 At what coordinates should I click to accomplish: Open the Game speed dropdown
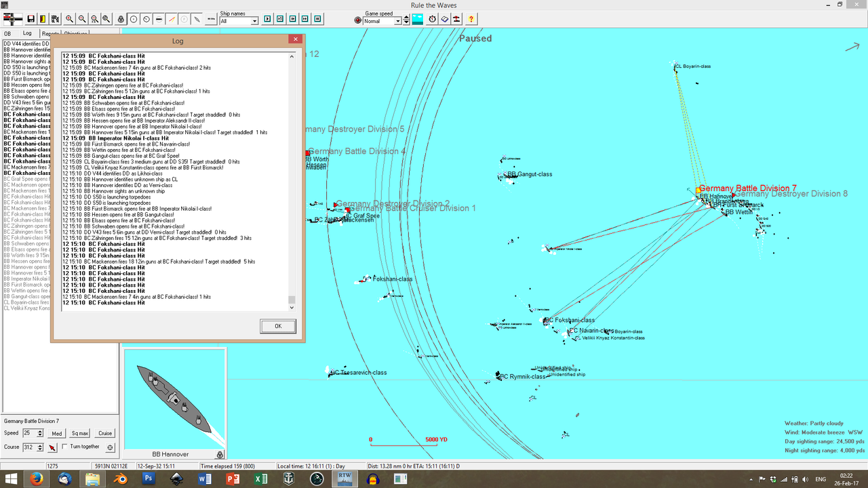click(x=398, y=20)
